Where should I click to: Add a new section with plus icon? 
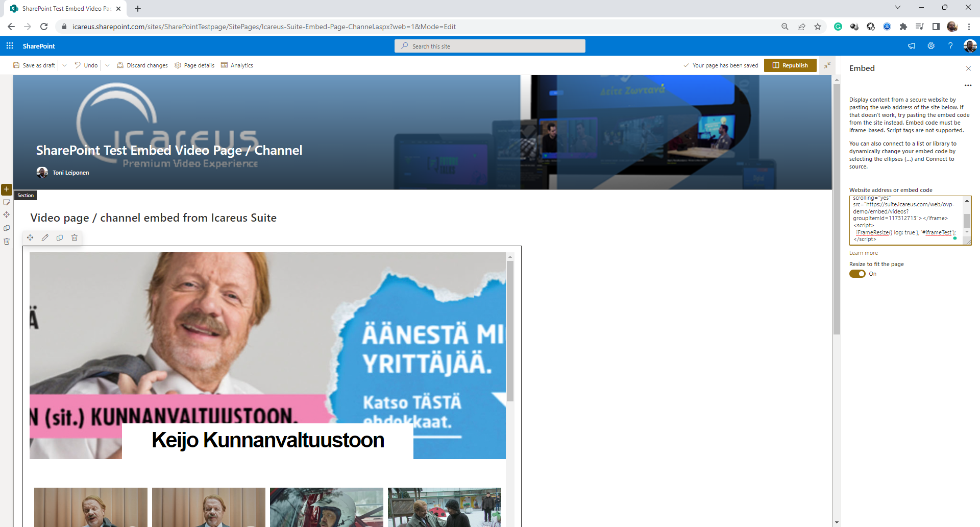pyautogui.click(x=7, y=189)
